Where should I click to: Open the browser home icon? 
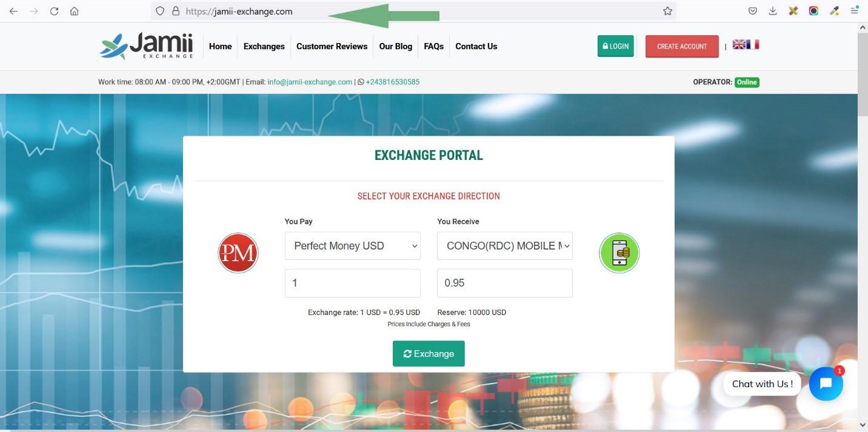(x=74, y=11)
